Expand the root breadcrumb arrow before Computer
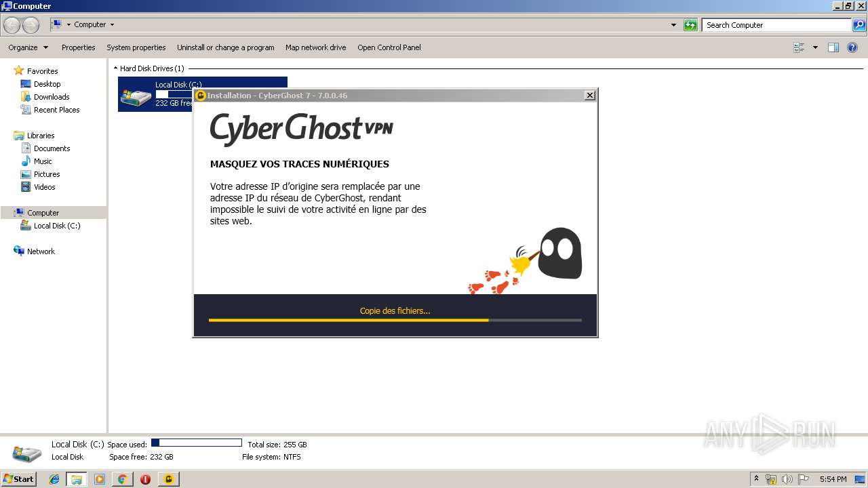Viewport: 868px width, 488px height. (x=68, y=25)
